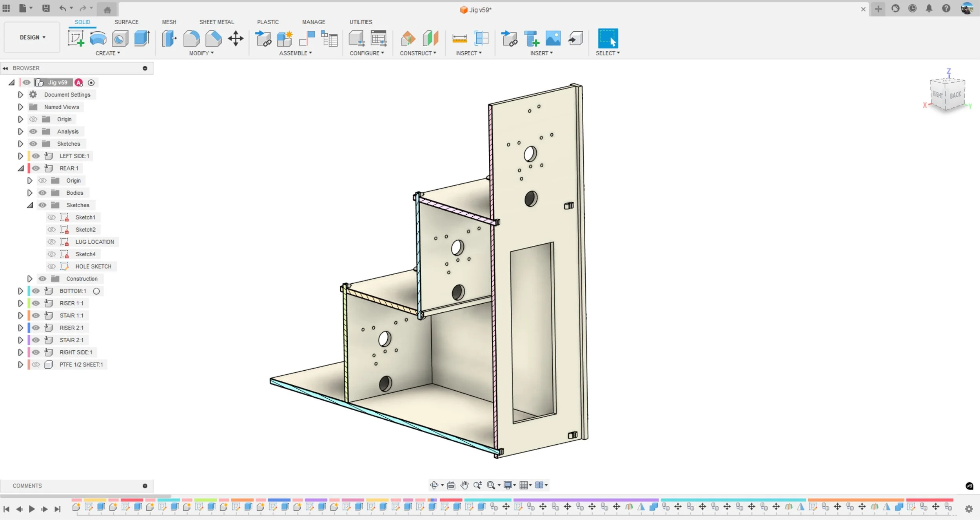The height and width of the screenshot is (520, 980).
Task: Open the Measure tool
Action: pos(459,38)
